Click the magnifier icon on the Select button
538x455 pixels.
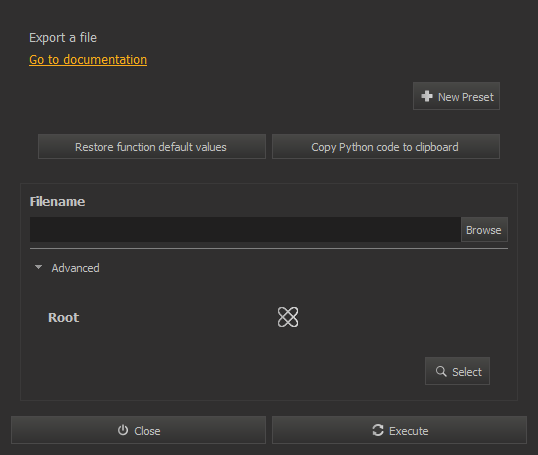[441, 371]
